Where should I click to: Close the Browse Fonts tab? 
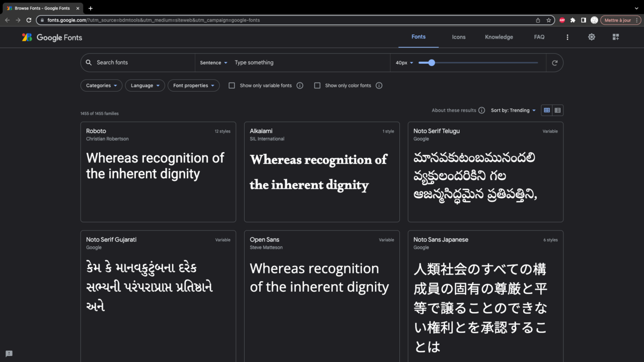pos(78,8)
